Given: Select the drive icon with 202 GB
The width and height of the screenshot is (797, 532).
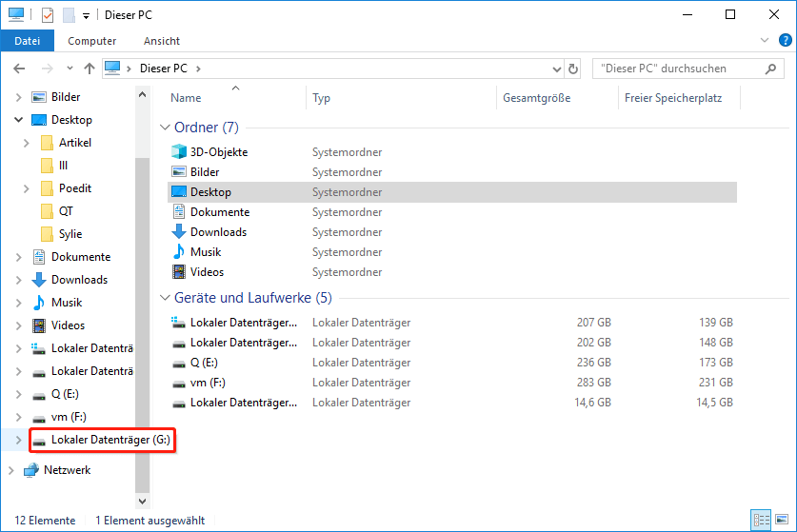Looking at the screenshot, I should [179, 344].
